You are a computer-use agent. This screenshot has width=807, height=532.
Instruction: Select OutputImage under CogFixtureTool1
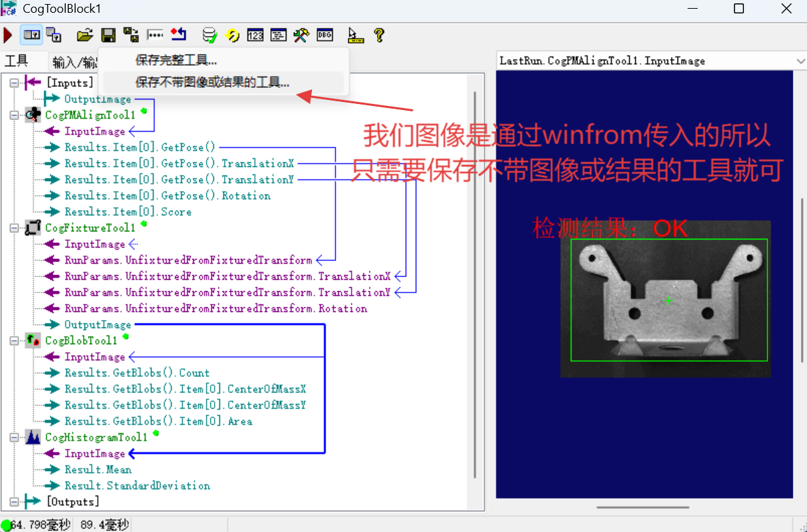click(x=98, y=325)
